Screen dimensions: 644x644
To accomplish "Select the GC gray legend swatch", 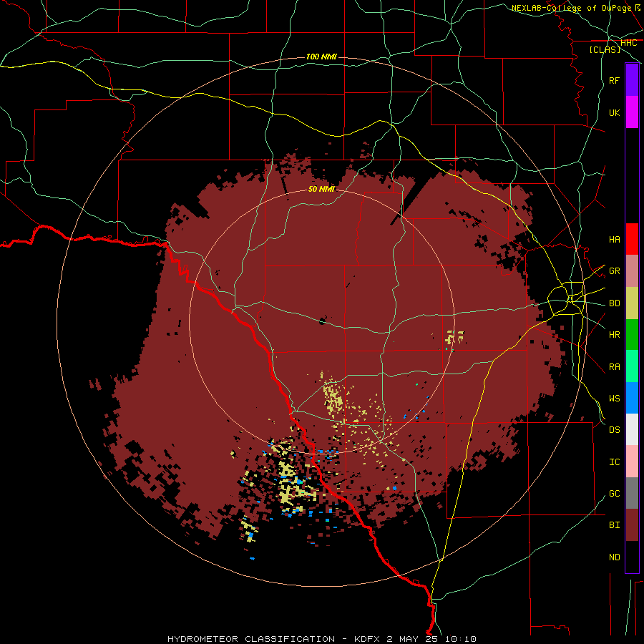I will 632,493.
